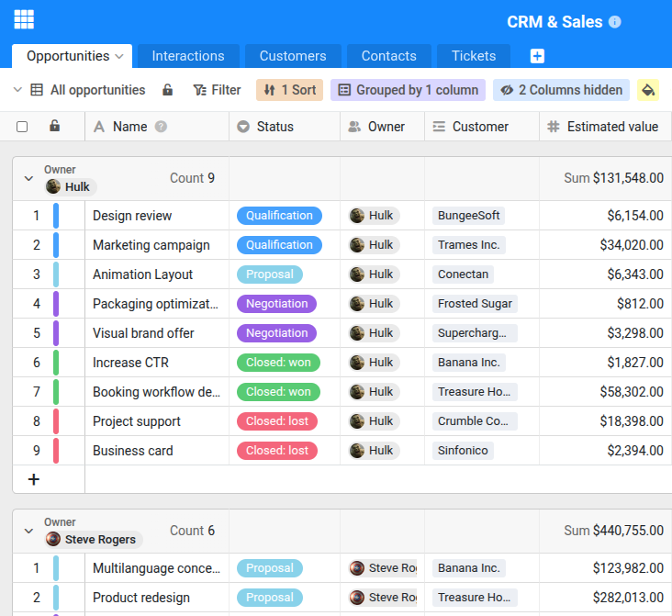Add a new table with plus icon

537,56
